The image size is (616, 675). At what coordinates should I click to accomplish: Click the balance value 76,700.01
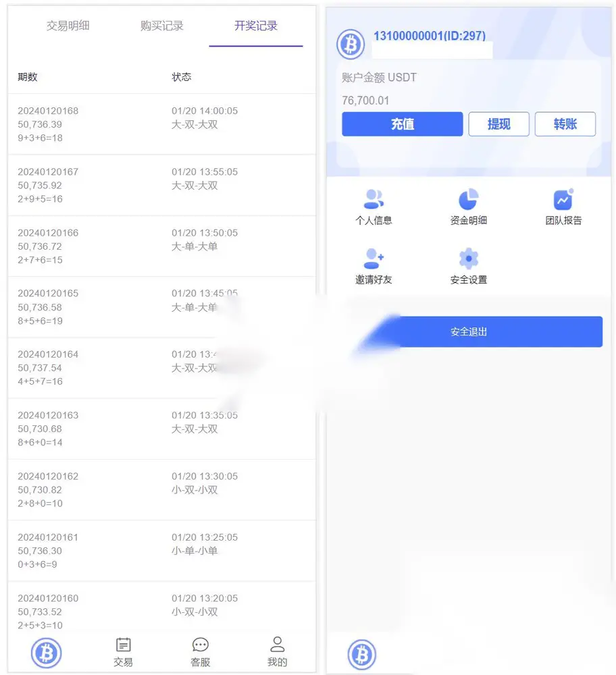click(x=365, y=101)
